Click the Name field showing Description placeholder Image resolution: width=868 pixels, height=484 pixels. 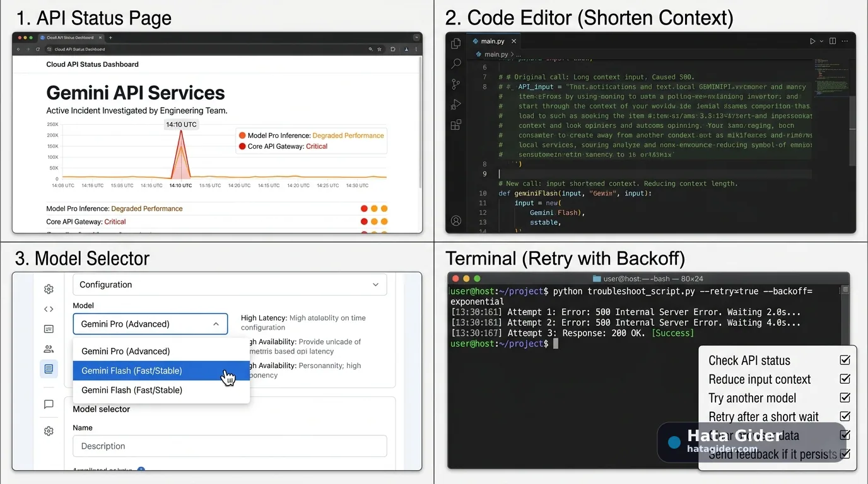[230, 446]
